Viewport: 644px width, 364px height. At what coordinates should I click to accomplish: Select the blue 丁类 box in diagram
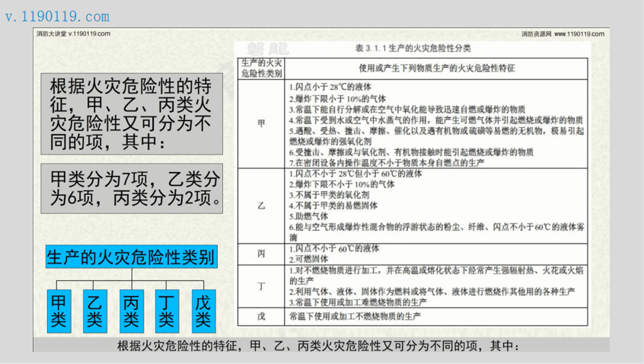(167, 311)
